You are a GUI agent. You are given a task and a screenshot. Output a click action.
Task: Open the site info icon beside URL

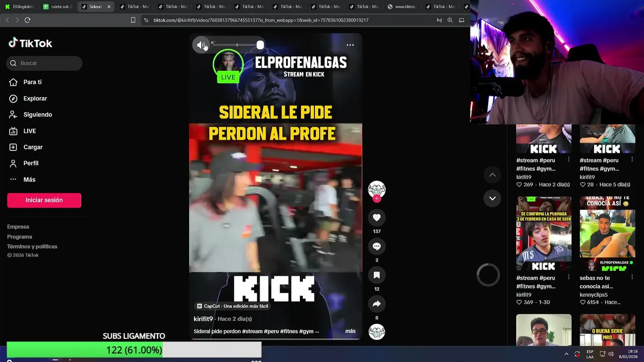[x=146, y=20]
